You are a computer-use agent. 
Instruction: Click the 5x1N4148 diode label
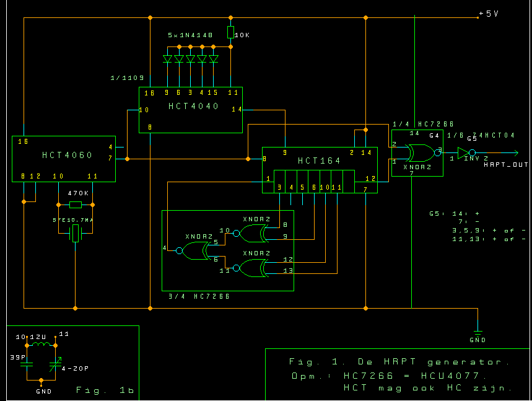190,35
